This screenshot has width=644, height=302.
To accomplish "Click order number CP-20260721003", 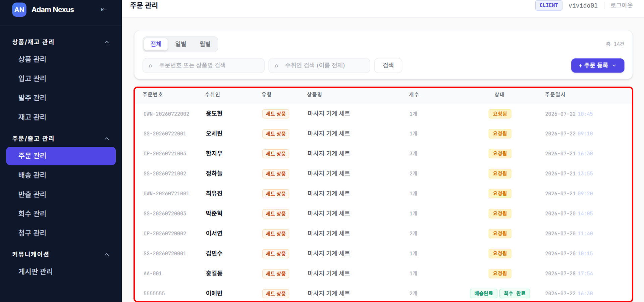I will click(x=165, y=154).
